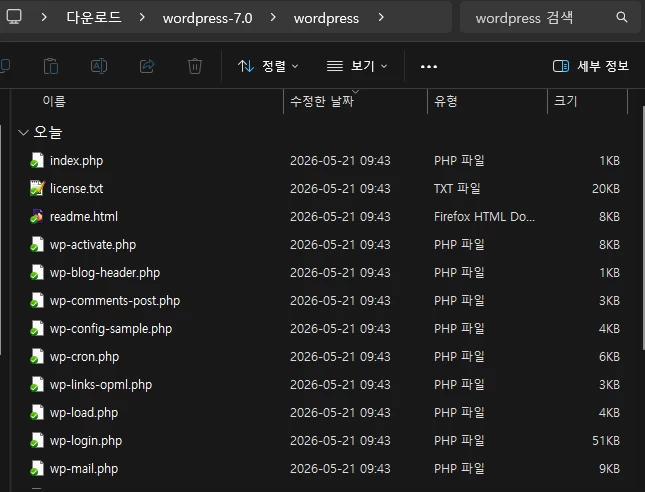This screenshot has width=645, height=492.
Task: Click the modified date of index.php
Action: [x=340, y=160]
